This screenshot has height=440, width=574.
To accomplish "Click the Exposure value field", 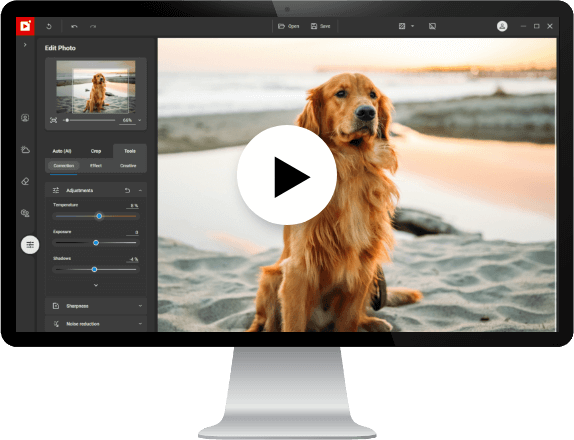I will pyautogui.click(x=132, y=232).
